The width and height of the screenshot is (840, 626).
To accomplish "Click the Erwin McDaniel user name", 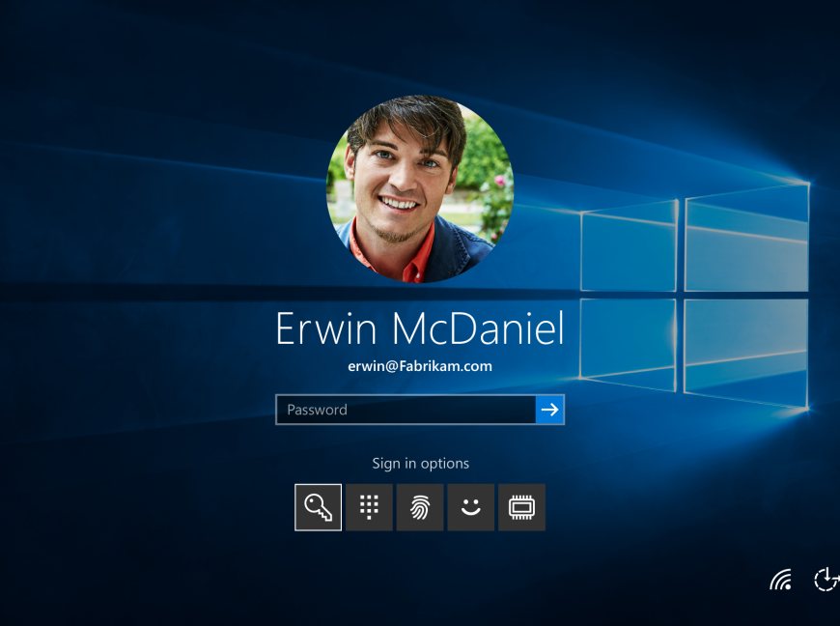I will (x=420, y=328).
